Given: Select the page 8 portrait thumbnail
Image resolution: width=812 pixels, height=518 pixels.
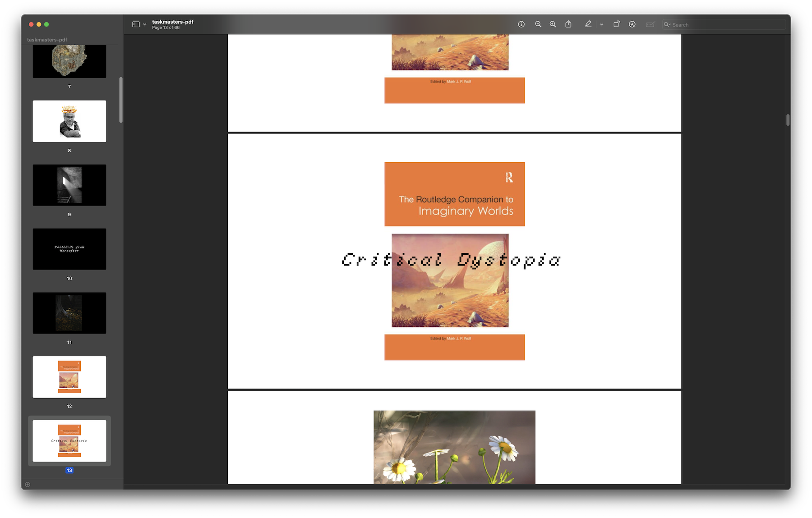Looking at the screenshot, I should point(69,121).
